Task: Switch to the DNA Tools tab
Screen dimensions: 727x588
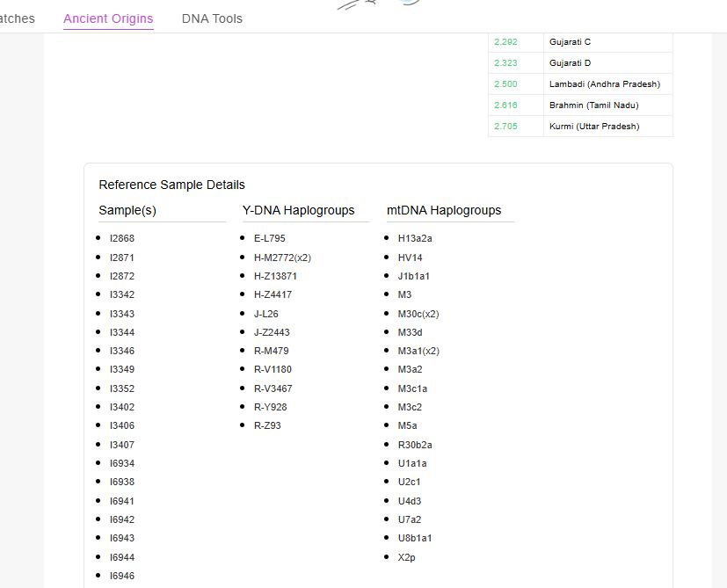Action: [212, 18]
